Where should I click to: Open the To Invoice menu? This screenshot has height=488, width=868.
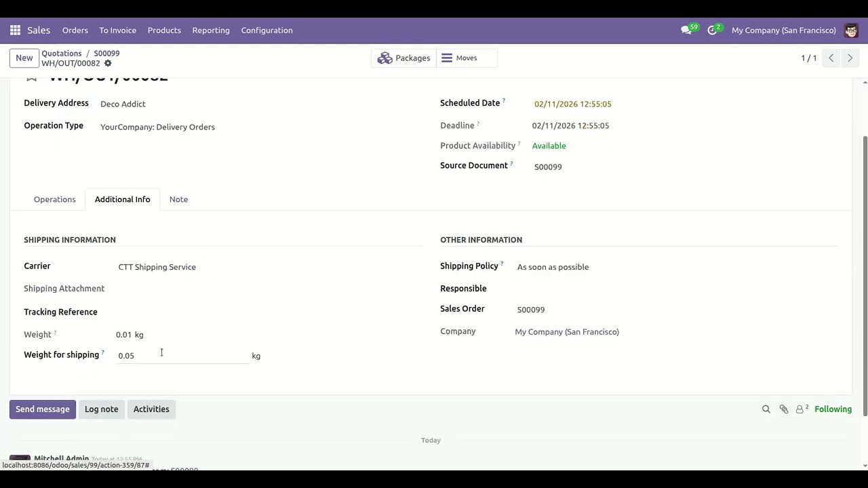coord(118,30)
